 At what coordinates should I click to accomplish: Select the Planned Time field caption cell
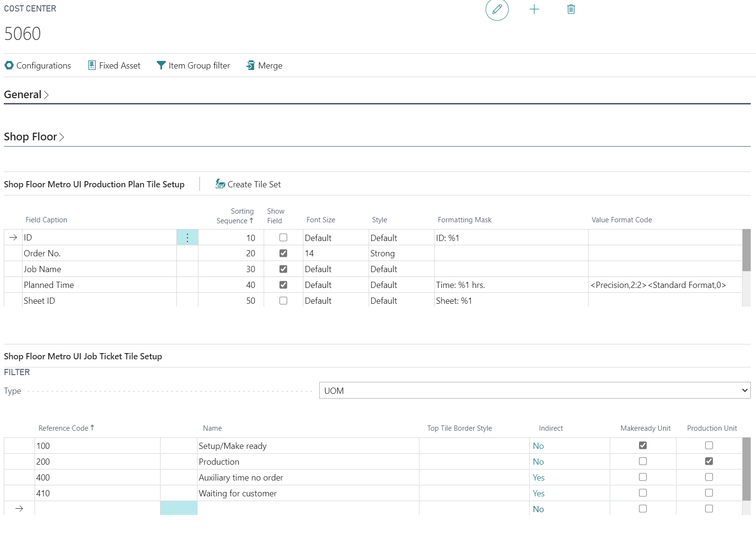(99, 285)
